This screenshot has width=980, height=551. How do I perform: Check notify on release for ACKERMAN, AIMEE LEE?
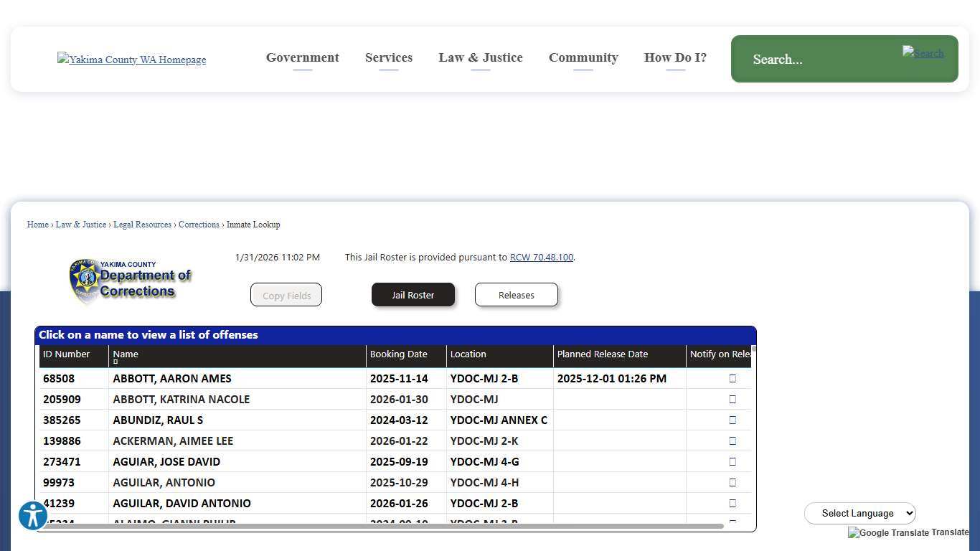[732, 441]
